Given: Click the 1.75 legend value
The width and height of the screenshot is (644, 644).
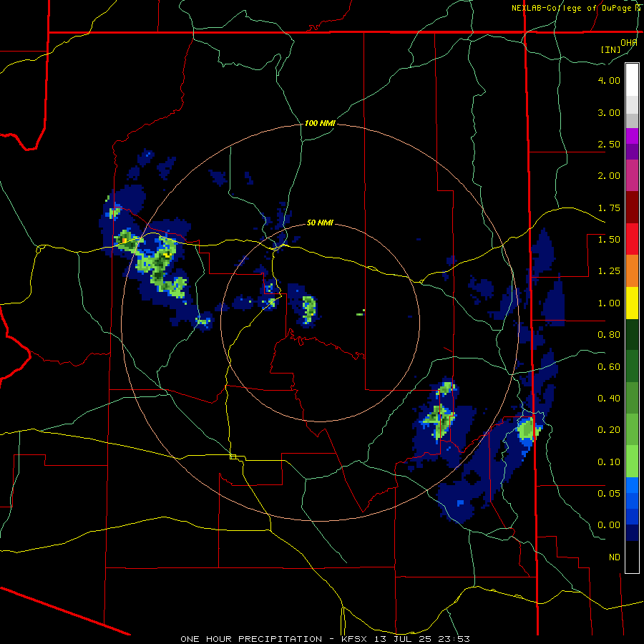Looking at the screenshot, I should click(609, 208).
